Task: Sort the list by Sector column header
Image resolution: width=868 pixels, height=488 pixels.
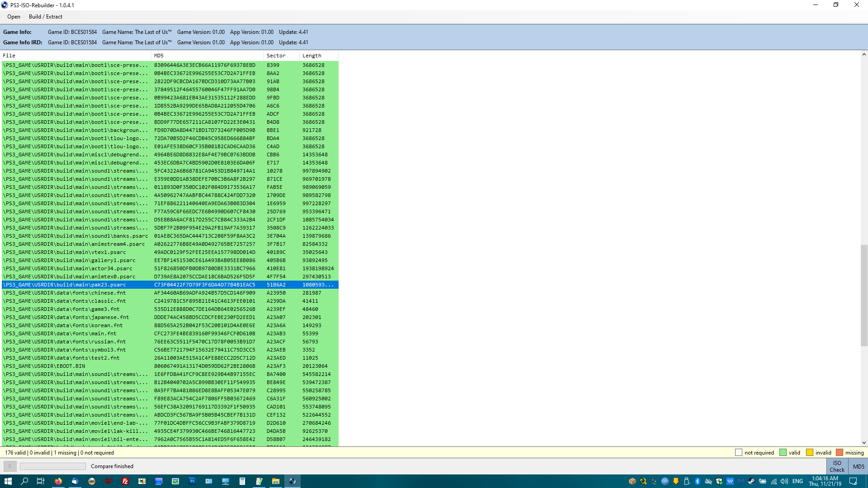Action: (x=282, y=56)
